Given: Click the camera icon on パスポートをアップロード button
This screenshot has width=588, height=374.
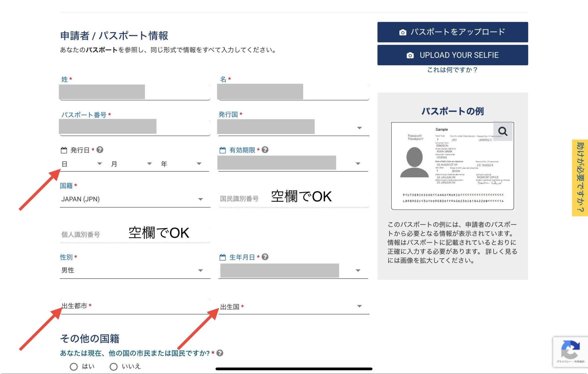Looking at the screenshot, I should coord(403,32).
